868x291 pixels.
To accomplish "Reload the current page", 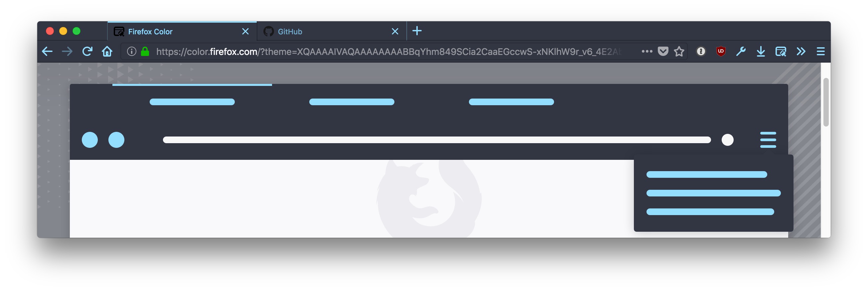I will (87, 51).
